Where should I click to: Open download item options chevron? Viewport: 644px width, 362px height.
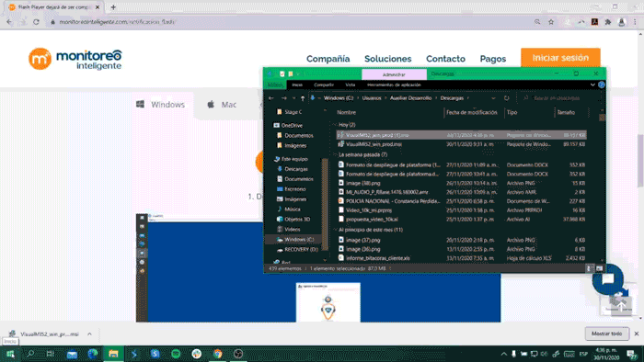[89, 334]
